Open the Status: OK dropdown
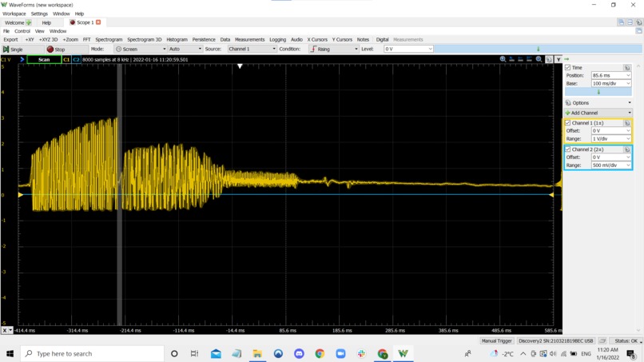Image resolution: width=644 pixels, height=362 pixels. click(626, 340)
